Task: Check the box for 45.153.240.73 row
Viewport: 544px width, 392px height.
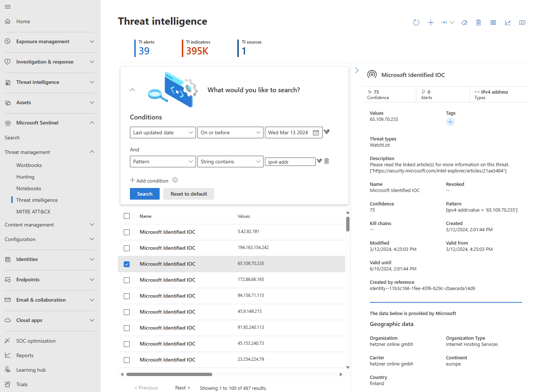Action: pos(127,344)
